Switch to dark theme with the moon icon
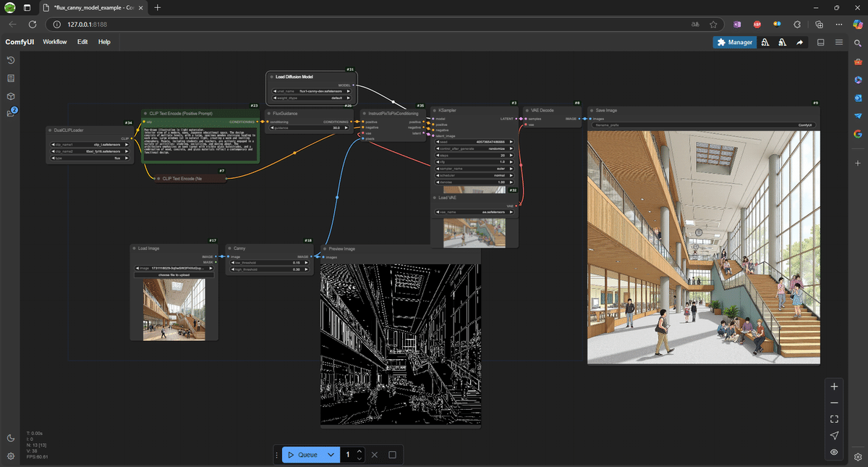The image size is (868, 467). 10,437
